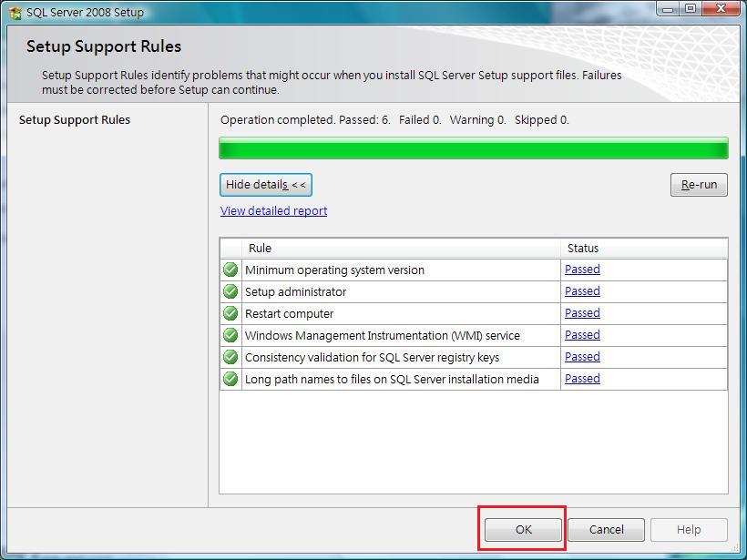
Task: Close the SQL Server 2008 Setup window
Action: tap(721, 8)
